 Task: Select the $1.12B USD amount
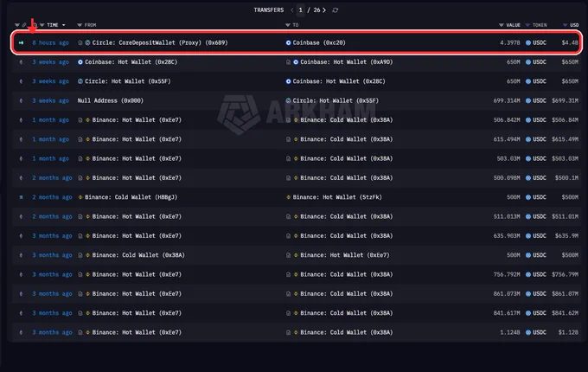568,332
